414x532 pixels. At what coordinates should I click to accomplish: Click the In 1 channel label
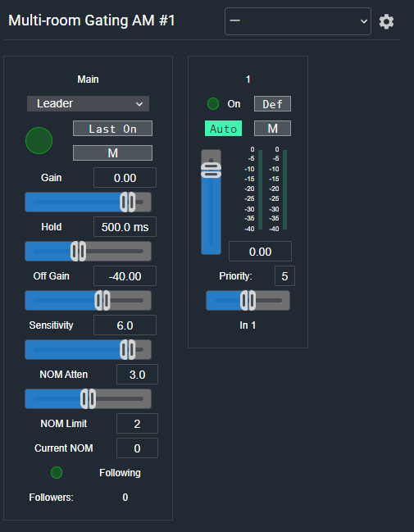[248, 325]
